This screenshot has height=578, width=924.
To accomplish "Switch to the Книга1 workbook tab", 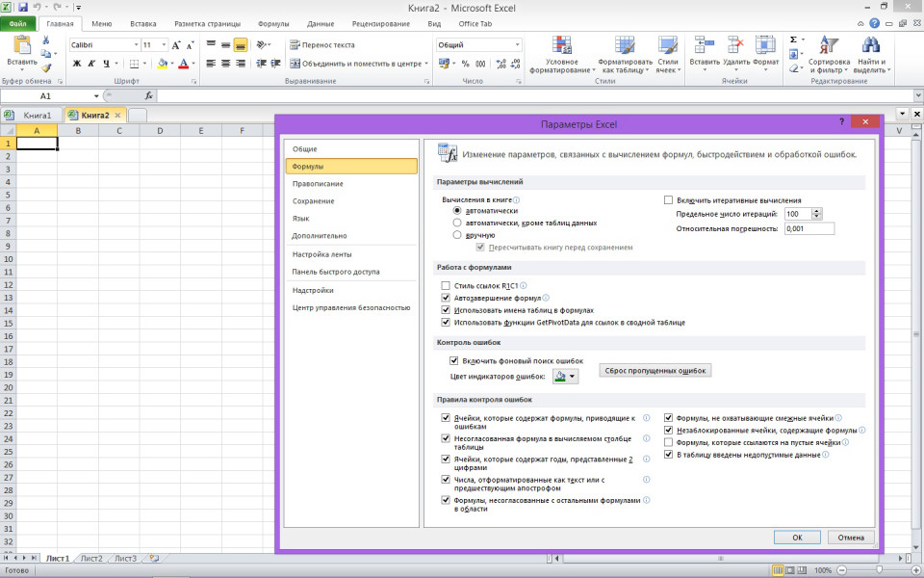I will (38, 115).
